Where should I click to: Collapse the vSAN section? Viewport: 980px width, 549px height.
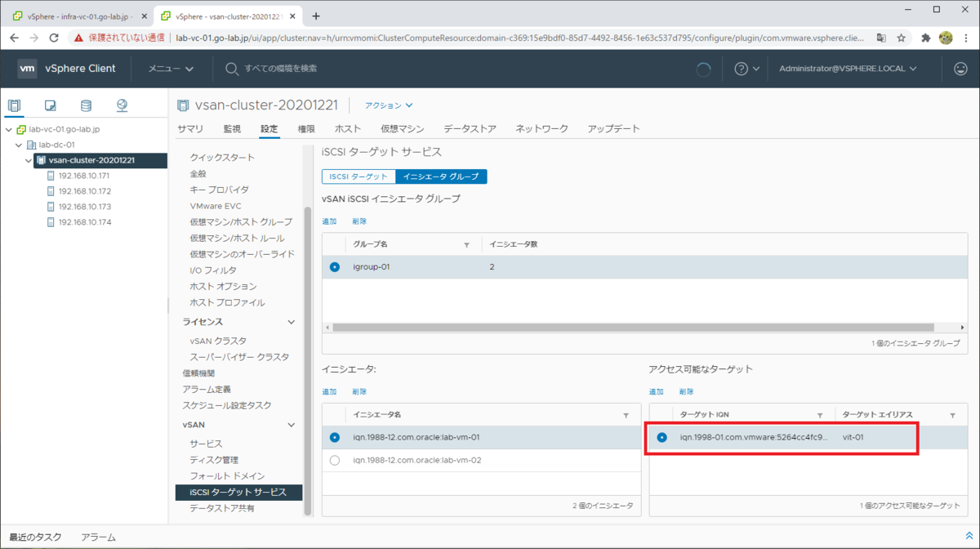point(292,425)
